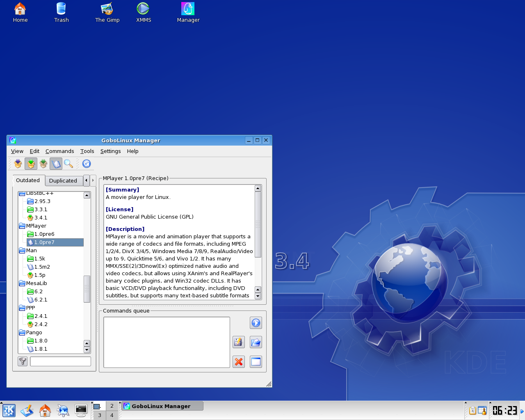The image size is (525, 420).
Task: Click the description pane scrollbar thumb
Action: tap(258, 224)
